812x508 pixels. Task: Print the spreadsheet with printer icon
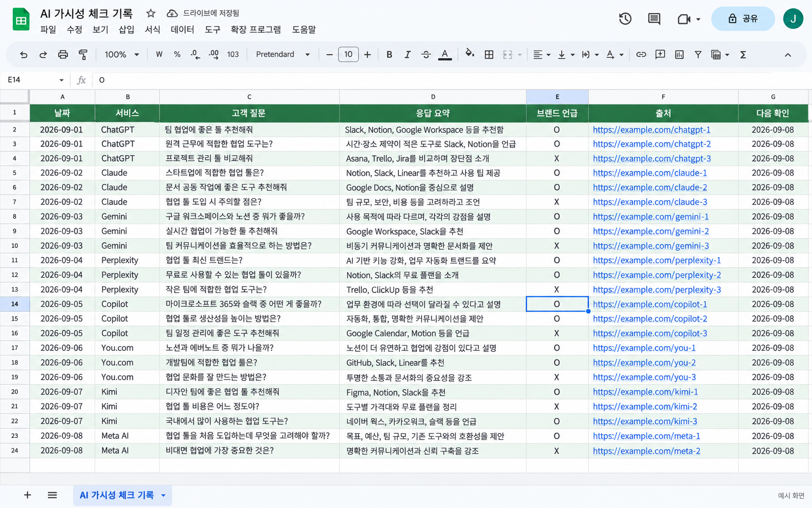pyautogui.click(x=63, y=54)
